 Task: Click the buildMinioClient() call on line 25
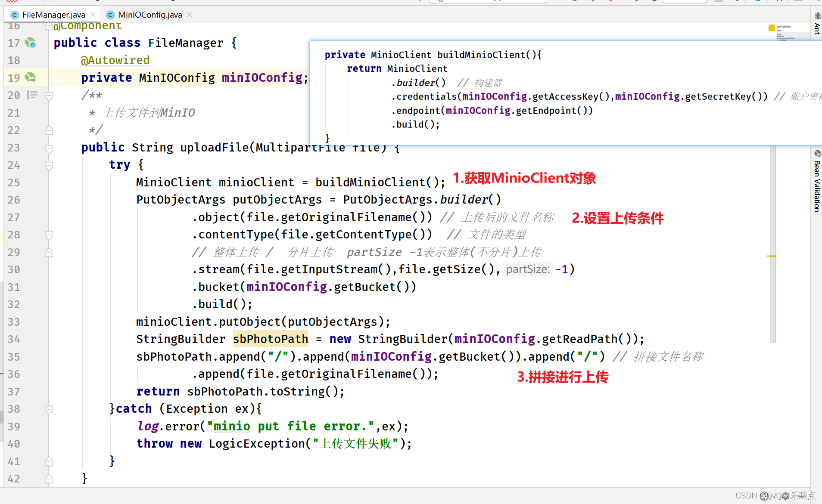(377, 182)
